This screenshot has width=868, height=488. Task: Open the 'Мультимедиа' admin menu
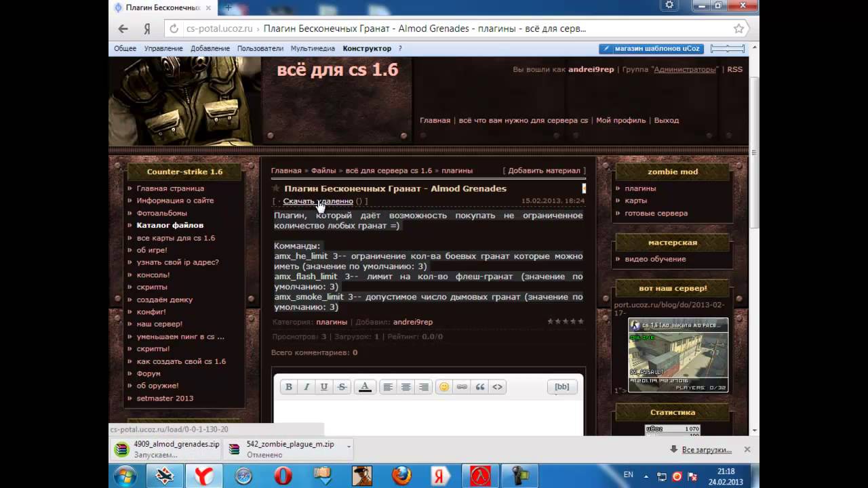[313, 49]
